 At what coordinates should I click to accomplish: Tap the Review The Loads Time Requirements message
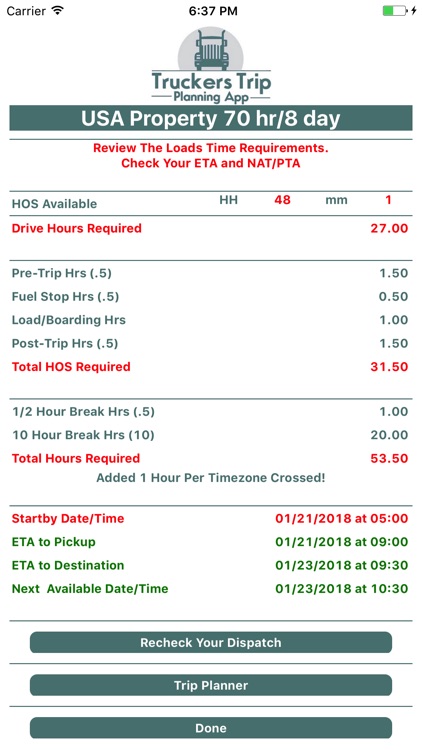pos(211,148)
